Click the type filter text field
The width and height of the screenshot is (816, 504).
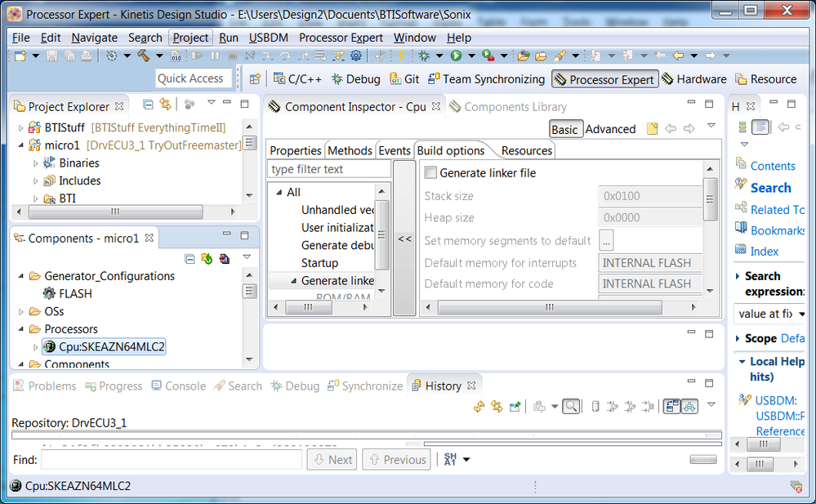point(329,169)
